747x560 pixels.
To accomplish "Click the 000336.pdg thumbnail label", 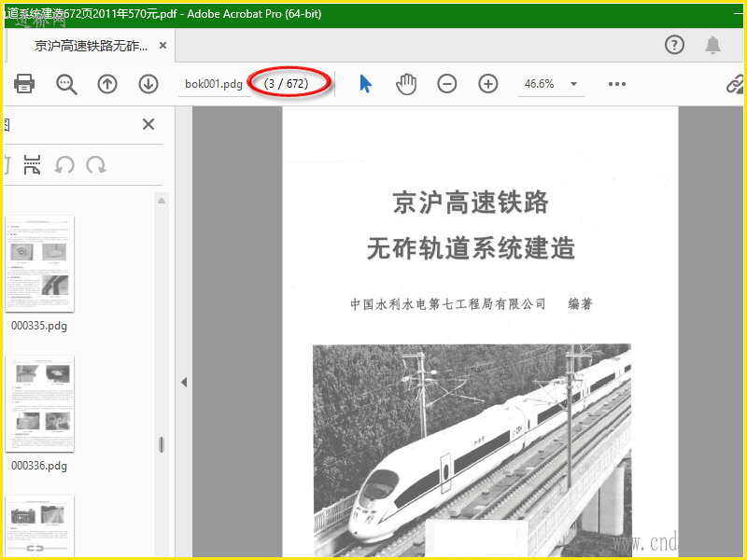I will tap(39, 466).
